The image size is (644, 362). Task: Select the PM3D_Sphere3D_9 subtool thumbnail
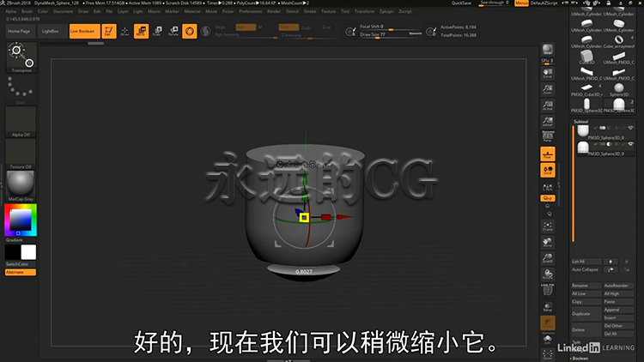click(x=583, y=148)
